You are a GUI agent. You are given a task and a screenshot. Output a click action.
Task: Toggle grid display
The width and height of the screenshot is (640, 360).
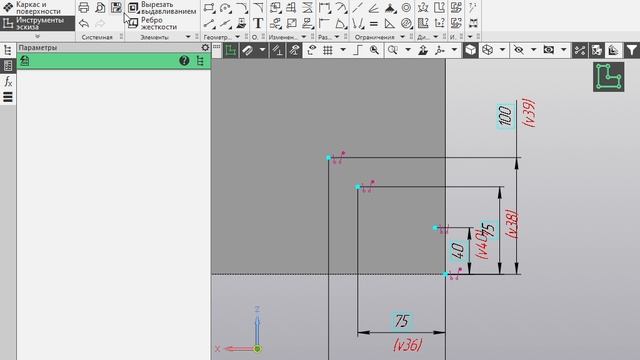(327, 50)
